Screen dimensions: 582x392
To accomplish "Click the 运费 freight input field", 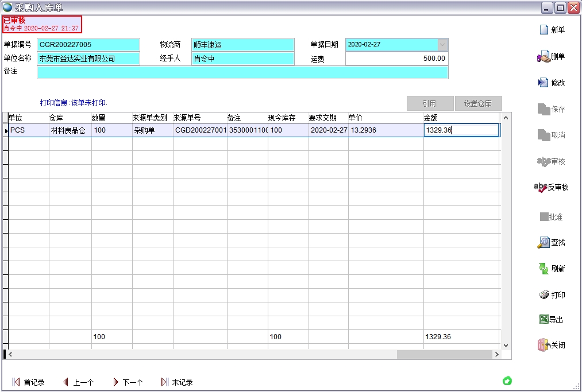I will tap(396, 59).
